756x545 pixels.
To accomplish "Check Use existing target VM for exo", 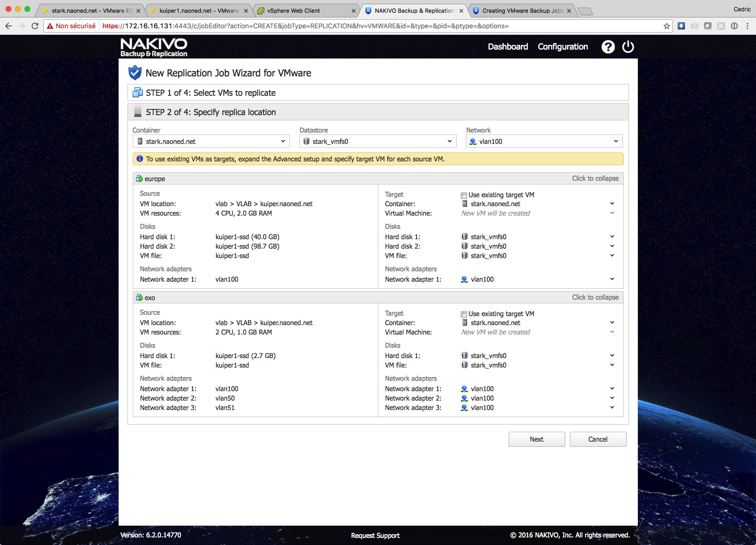I will pos(464,314).
